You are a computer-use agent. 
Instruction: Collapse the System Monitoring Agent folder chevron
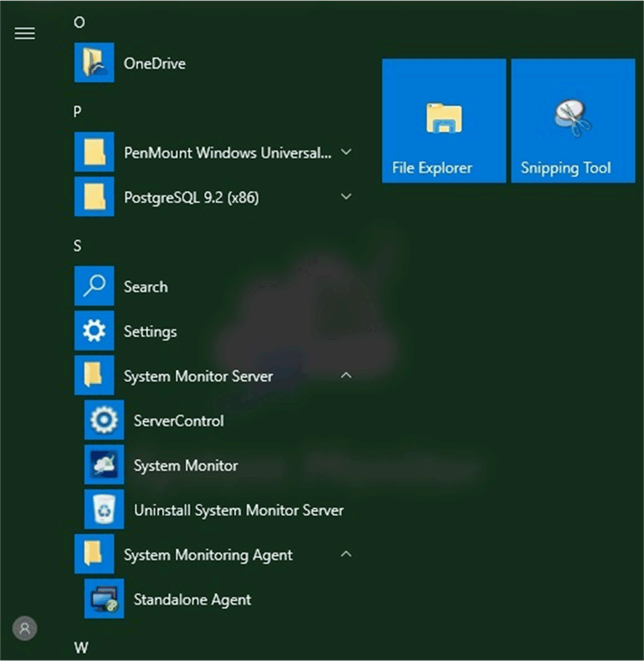click(x=346, y=554)
